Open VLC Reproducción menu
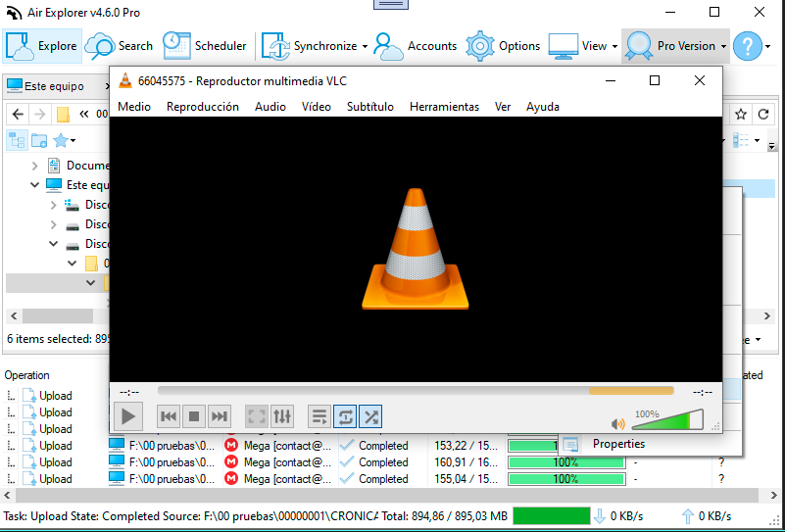Screen dimensions: 785x532 click(x=203, y=107)
